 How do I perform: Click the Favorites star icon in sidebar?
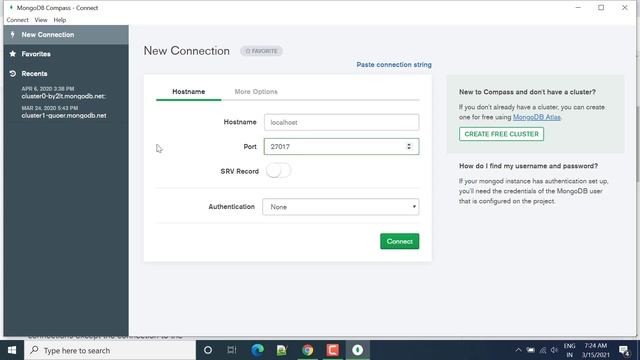click(13, 54)
